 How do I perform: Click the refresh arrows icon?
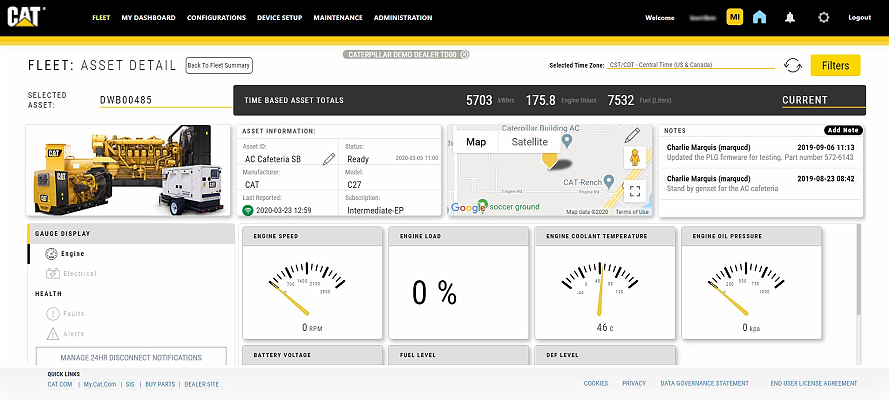click(793, 66)
